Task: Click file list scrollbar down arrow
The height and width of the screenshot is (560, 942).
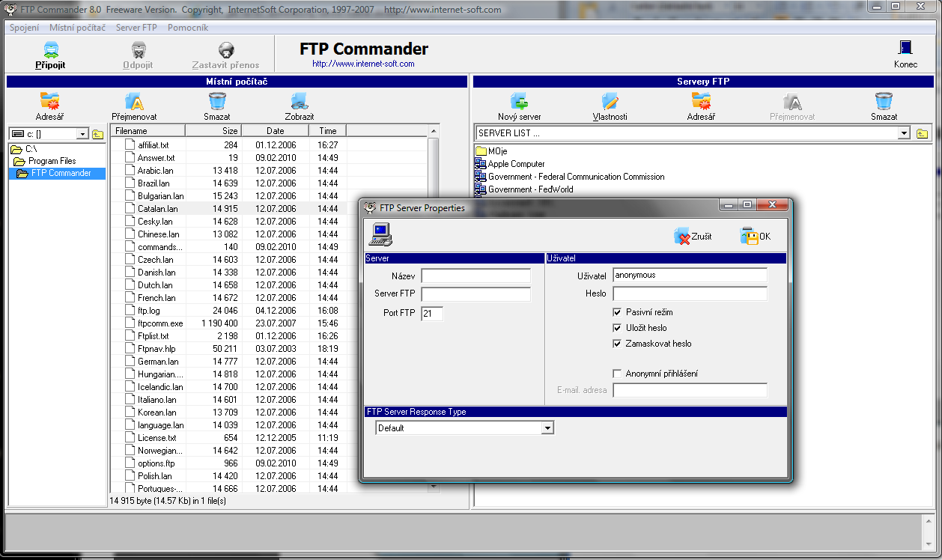Action: coord(433,487)
